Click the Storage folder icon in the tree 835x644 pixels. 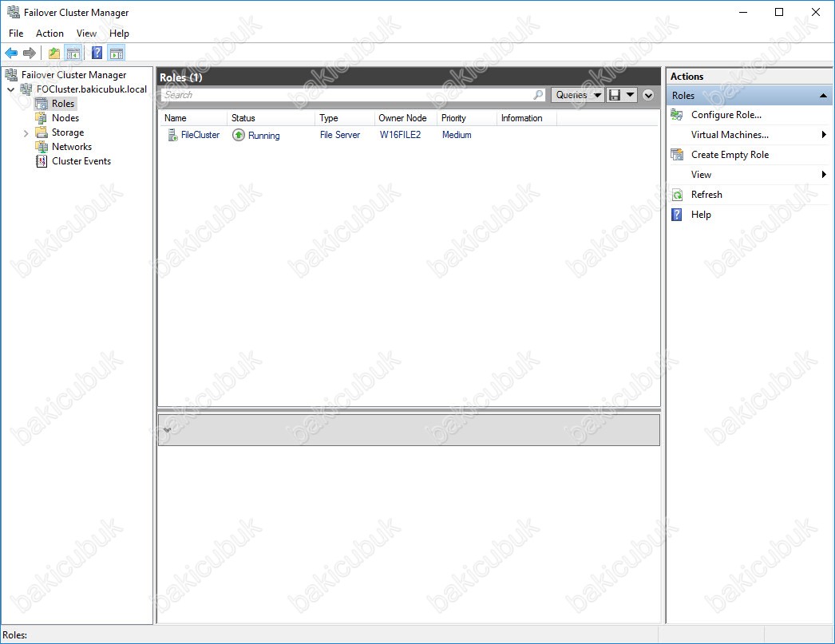[x=41, y=132]
